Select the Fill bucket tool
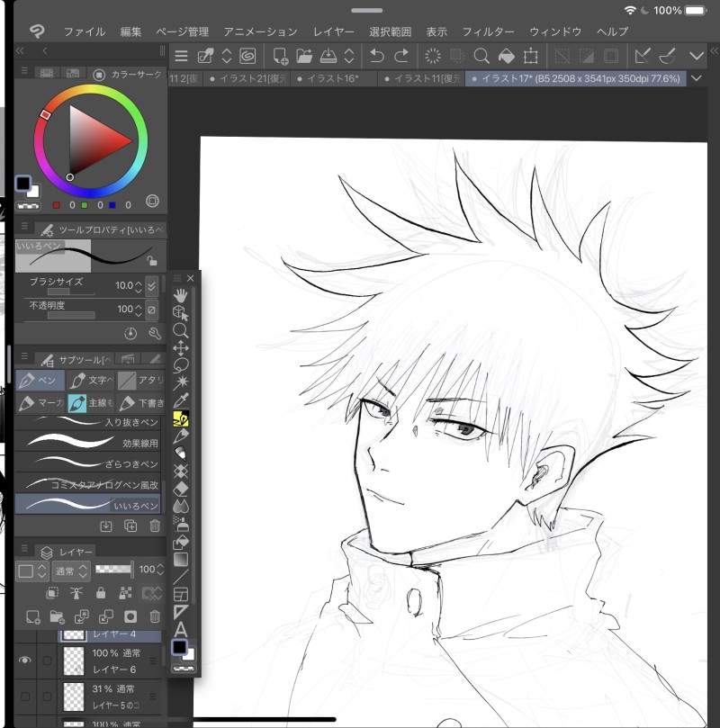720x728 pixels. [181, 542]
